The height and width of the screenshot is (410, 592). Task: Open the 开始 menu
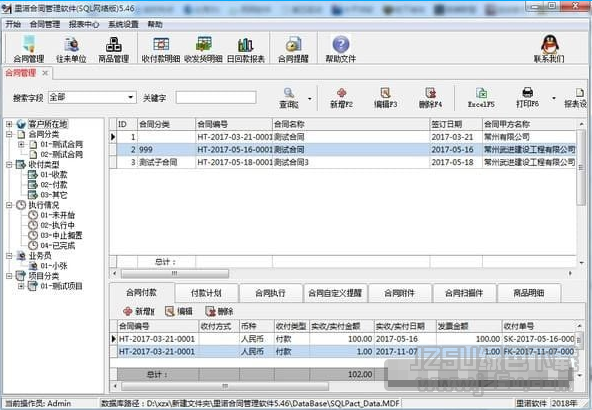click(x=13, y=25)
